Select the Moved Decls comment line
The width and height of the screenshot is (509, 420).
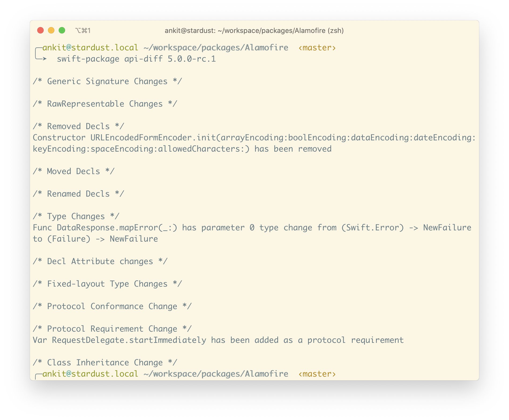[x=73, y=171]
